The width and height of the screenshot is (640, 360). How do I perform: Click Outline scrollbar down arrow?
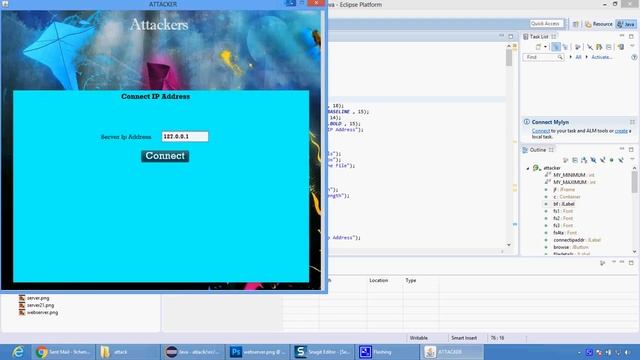tap(634, 251)
